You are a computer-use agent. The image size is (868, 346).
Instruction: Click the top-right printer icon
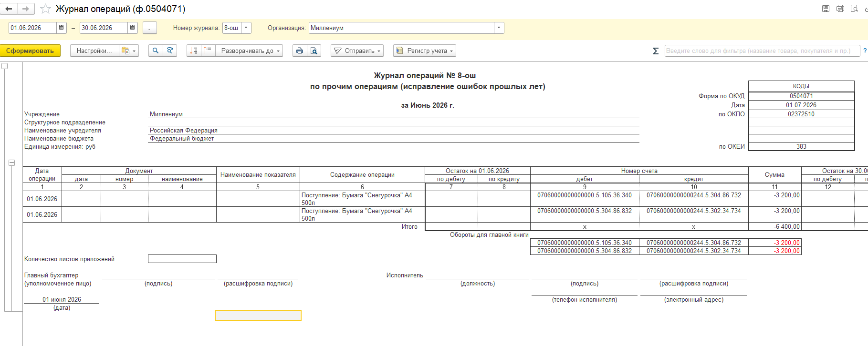(840, 9)
